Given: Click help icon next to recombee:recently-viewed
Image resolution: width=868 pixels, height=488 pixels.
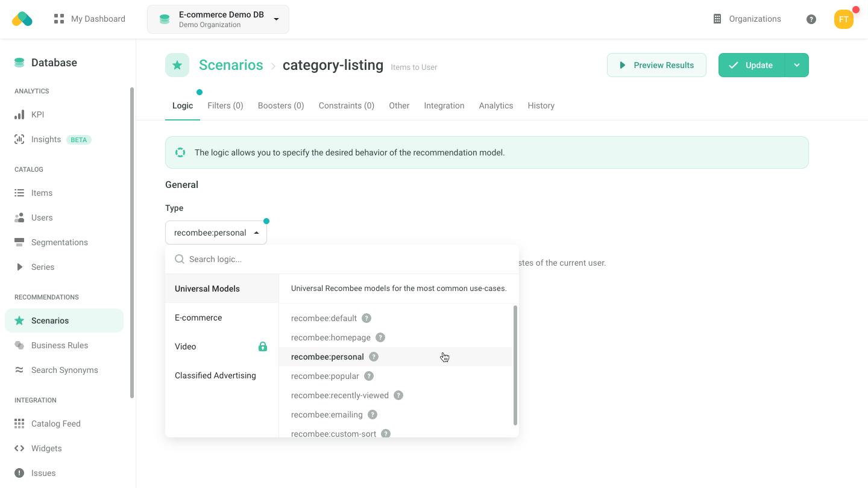Looking at the screenshot, I should [x=398, y=395].
